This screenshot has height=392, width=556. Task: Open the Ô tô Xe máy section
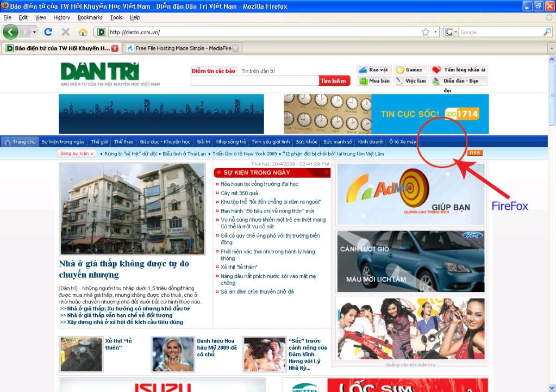tap(403, 141)
